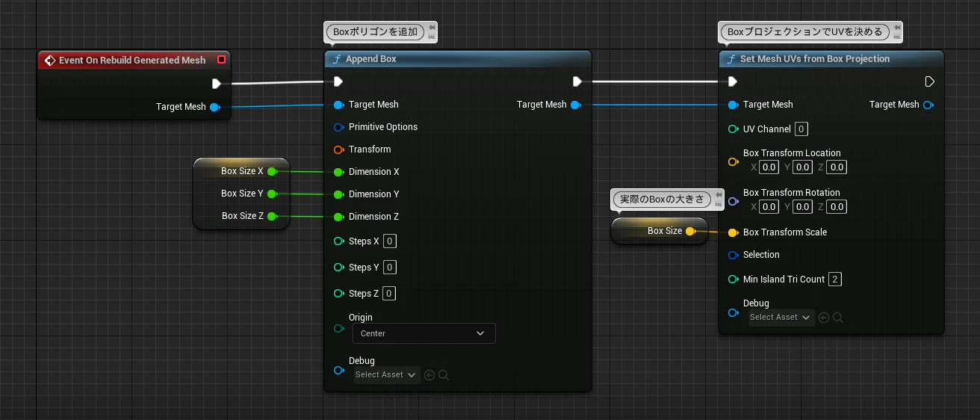Click the Steps Y pin

tap(338, 268)
